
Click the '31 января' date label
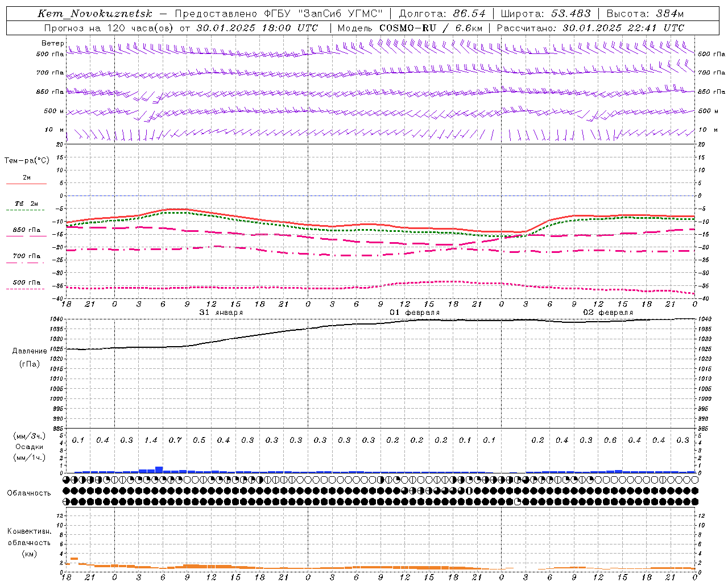[x=221, y=313]
